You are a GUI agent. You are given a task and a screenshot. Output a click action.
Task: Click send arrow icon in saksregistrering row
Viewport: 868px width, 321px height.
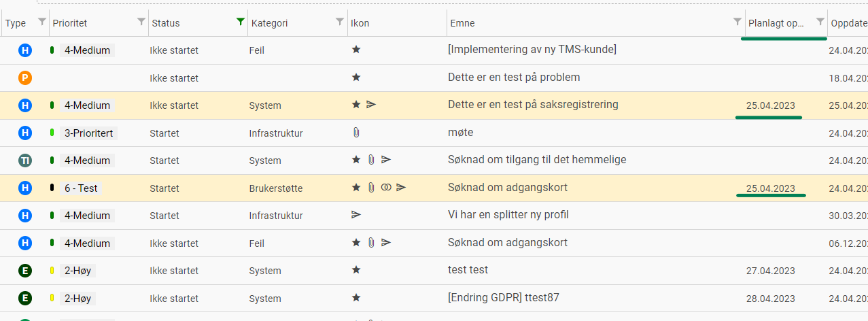pos(371,105)
